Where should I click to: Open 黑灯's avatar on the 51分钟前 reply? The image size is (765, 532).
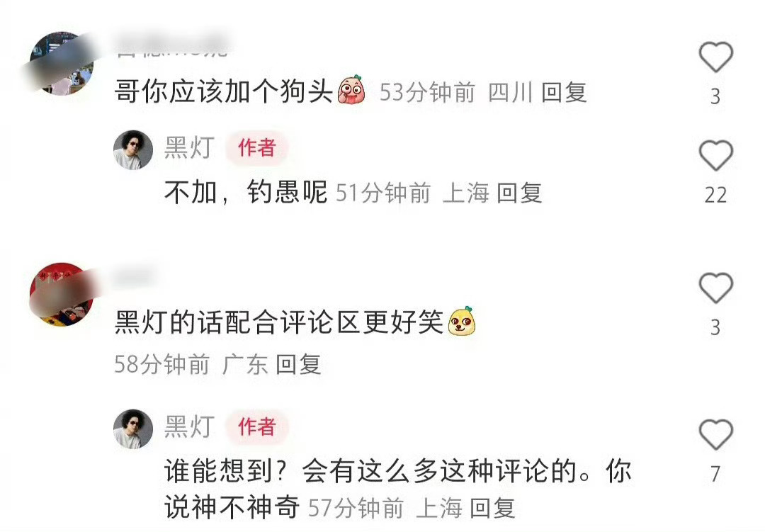[x=133, y=149]
